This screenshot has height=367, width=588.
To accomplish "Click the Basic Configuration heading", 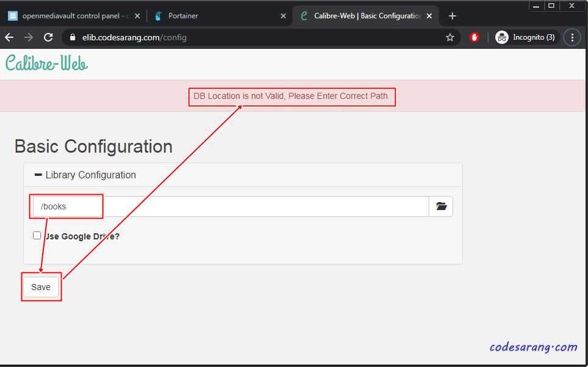I will [93, 146].
